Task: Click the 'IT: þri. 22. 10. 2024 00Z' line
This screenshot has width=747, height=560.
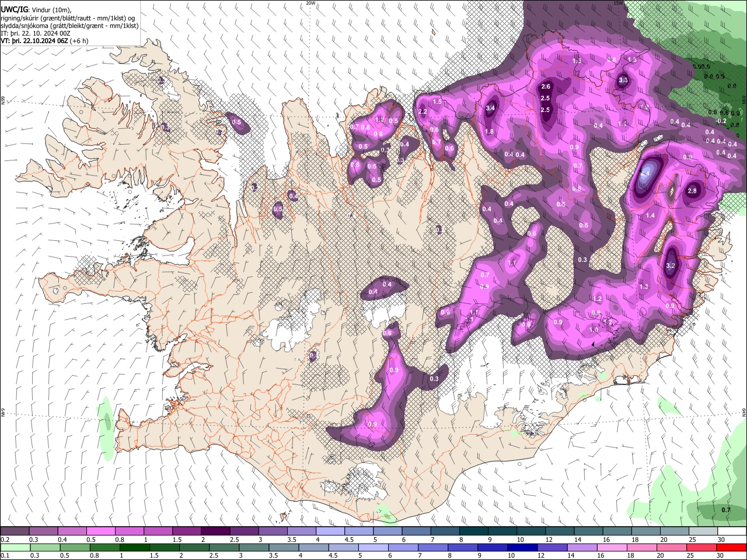Action: pos(36,33)
